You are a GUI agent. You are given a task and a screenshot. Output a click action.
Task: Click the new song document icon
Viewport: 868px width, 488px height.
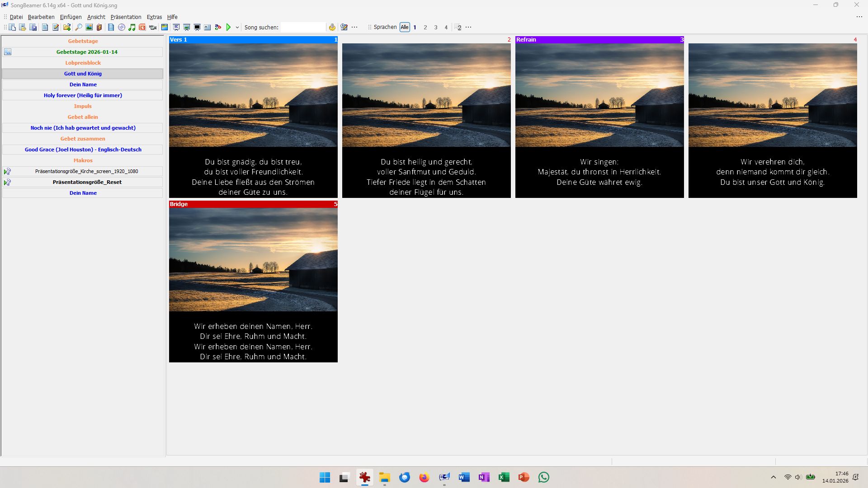click(x=45, y=27)
